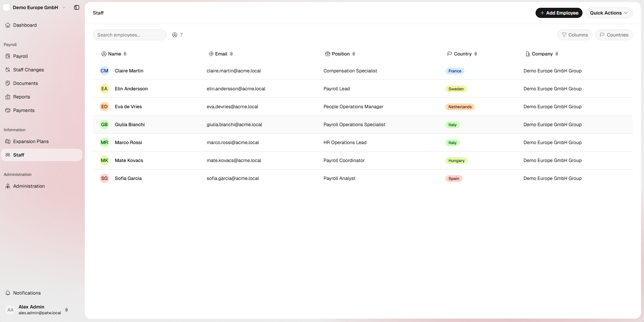Screen dimensions: 644x322
Task: Click the Search employees field
Action: click(x=130, y=35)
